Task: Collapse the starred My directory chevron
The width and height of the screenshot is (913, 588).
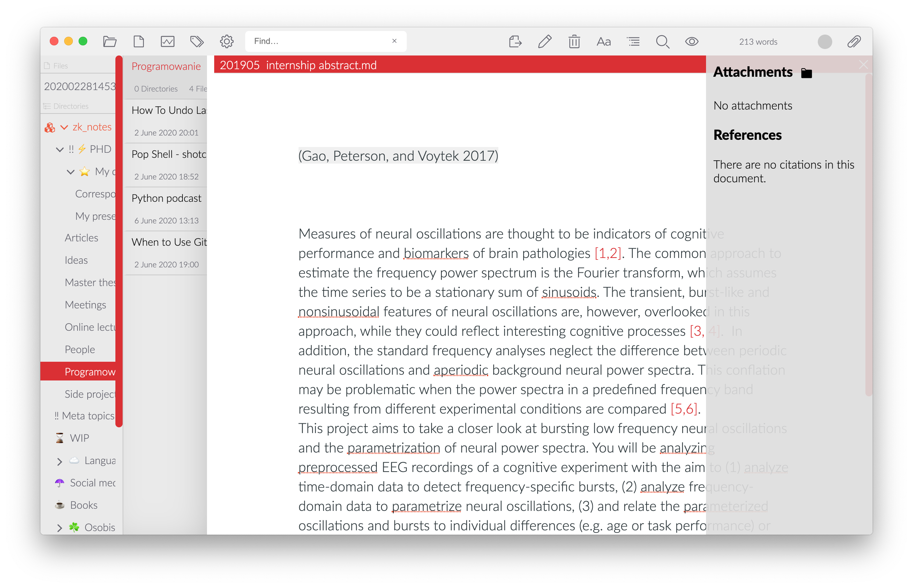Action: point(70,172)
